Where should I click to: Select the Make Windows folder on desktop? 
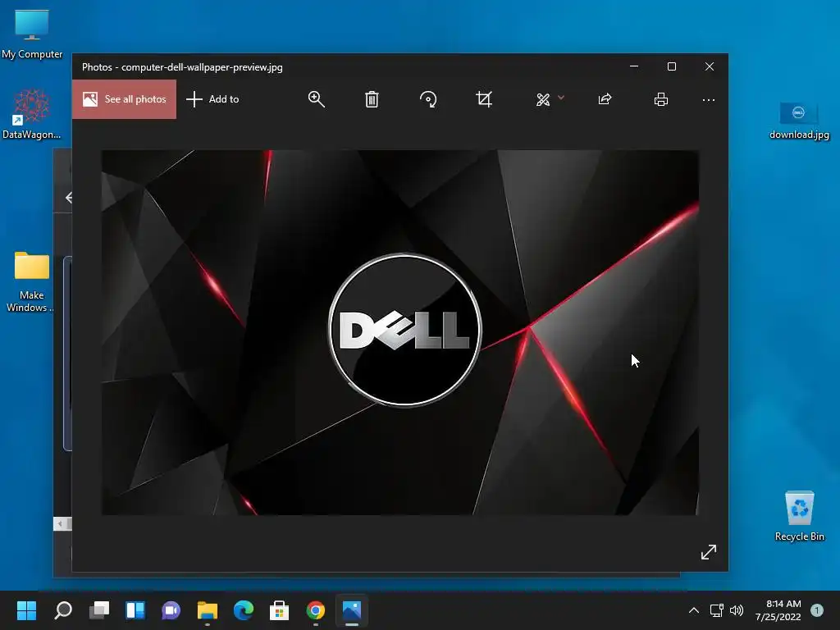(31, 282)
